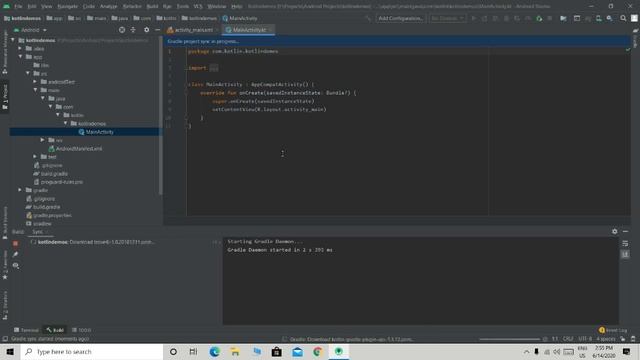Open Microsoft Store from taskbar
The image size is (640, 360).
pos(276,351)
